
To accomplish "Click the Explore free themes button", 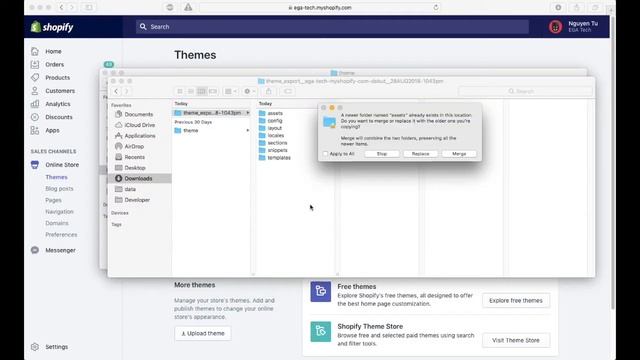I will (516, 300).
